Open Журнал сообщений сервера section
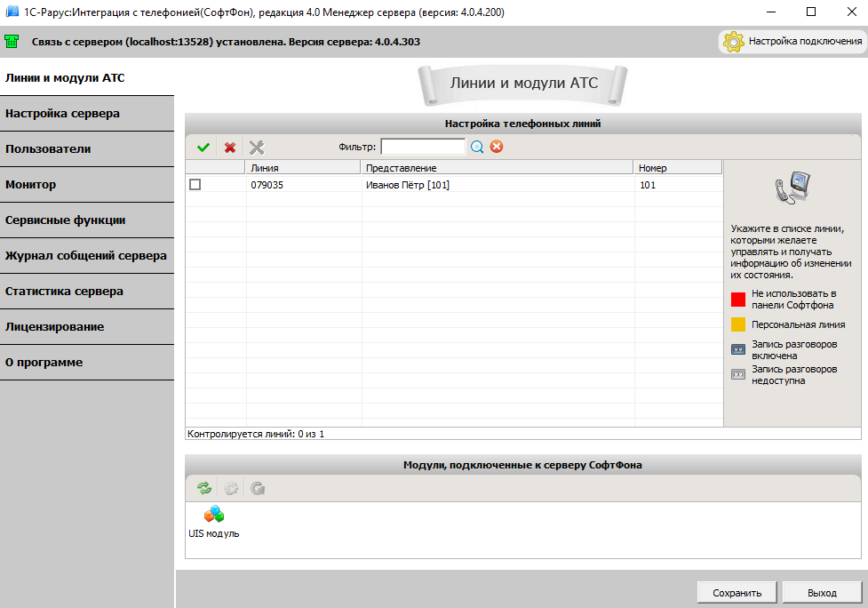 click(x=87, y=255)
